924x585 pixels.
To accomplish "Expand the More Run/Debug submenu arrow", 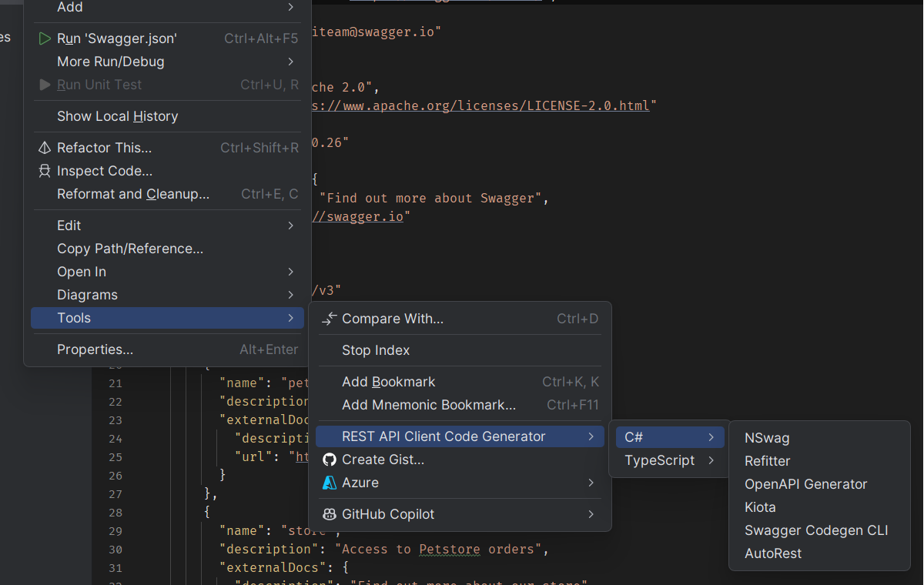I will coord(291,62).
